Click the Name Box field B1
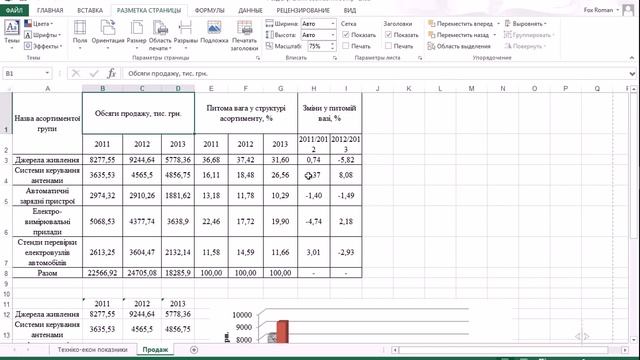This screenshot has width=640, height=360. tap(23, 73)
